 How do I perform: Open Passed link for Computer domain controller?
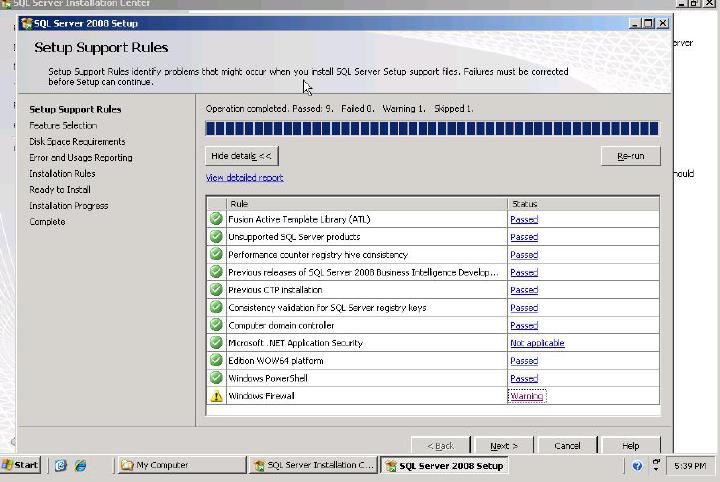[524, 325]
